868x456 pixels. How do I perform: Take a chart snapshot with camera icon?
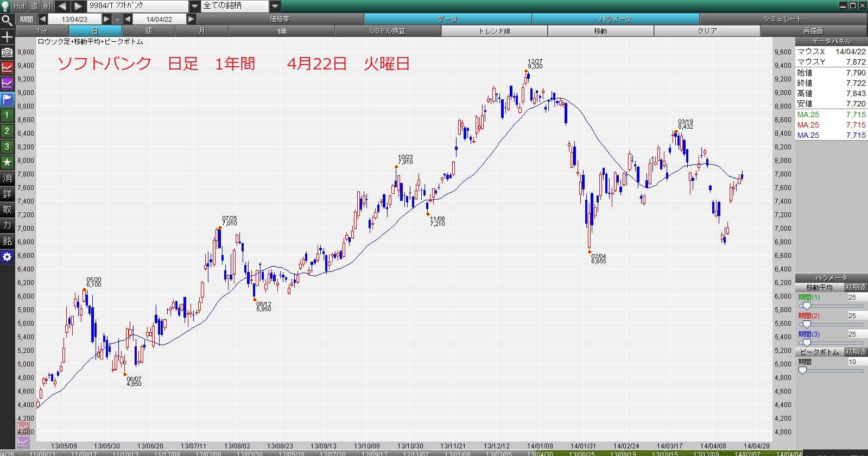[7, 53]
